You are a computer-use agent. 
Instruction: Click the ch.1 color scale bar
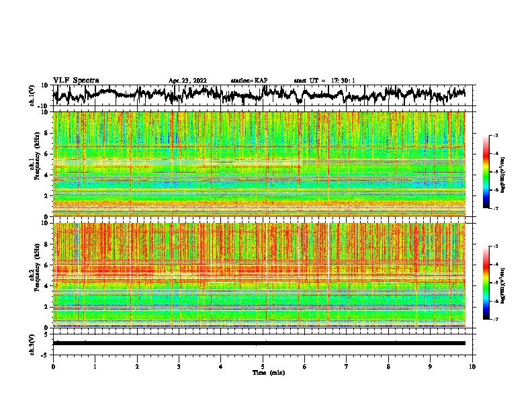click(x=486, y=172)
